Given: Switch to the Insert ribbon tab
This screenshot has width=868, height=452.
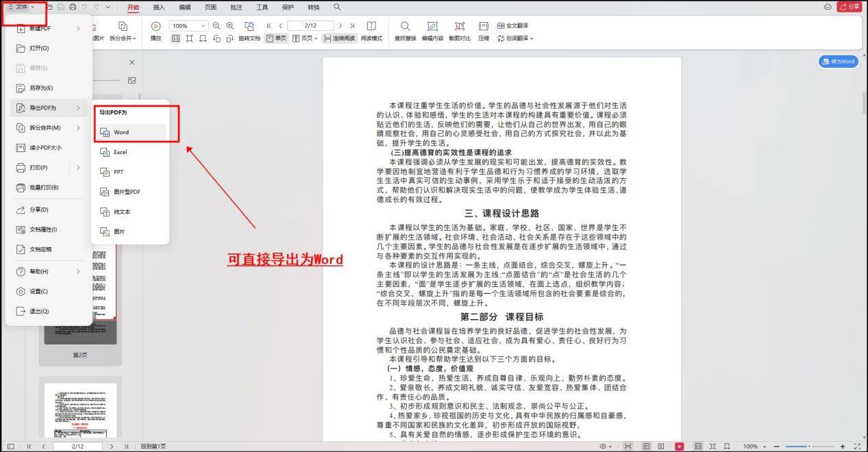Looking at the screenshot, I should pyautogui.click(x=160, y=7).
